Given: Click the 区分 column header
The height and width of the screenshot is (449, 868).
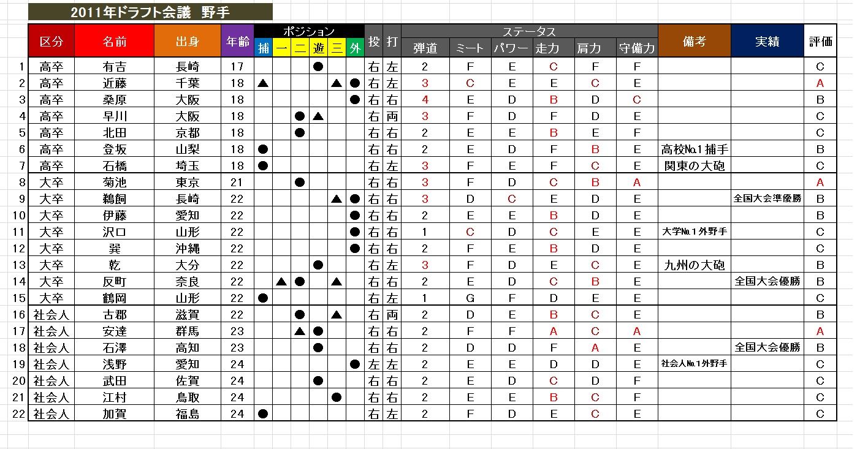Looking at the screenshot, I should (51, 41).
